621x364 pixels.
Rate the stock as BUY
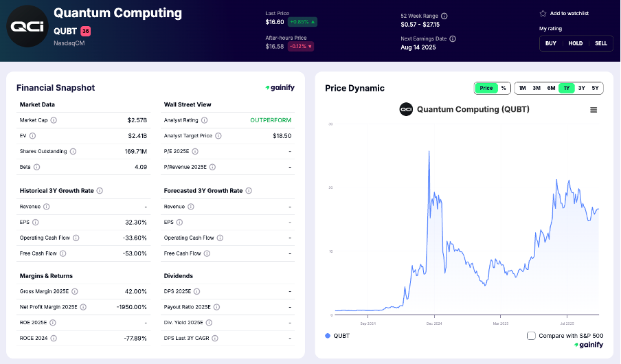551,43
